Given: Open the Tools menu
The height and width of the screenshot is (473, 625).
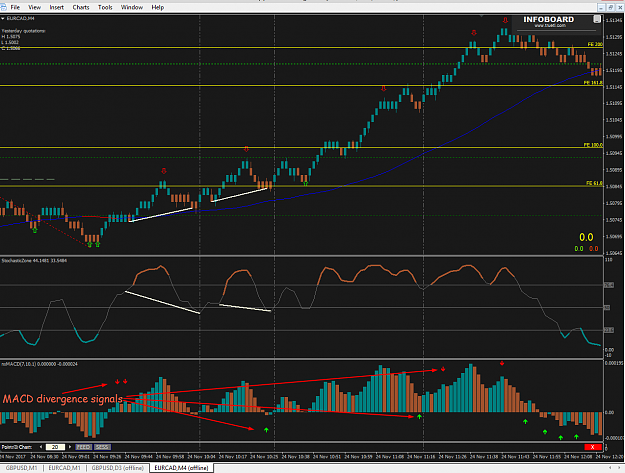Looking at the screenshot, I should click(105, 7).
